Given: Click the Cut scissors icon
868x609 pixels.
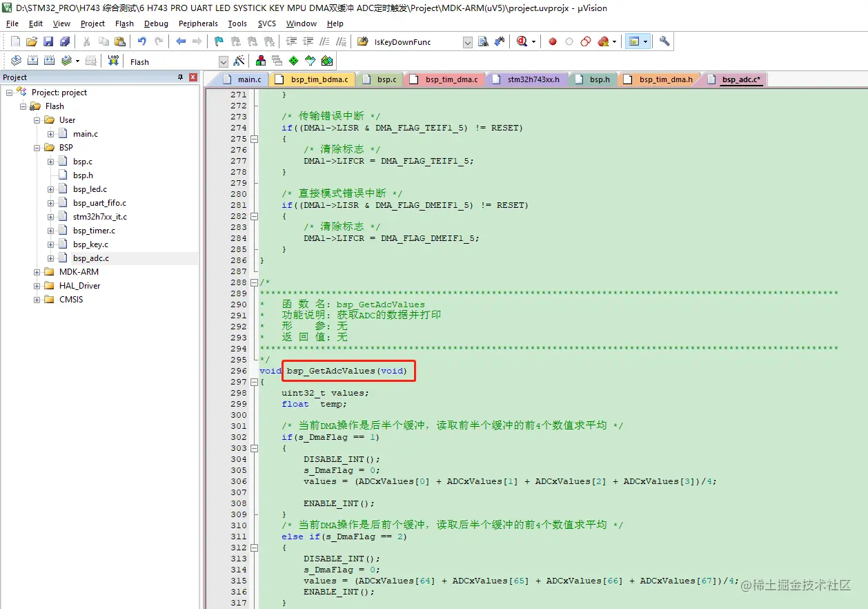Looking at the screenshot, I should coord(87,41).
